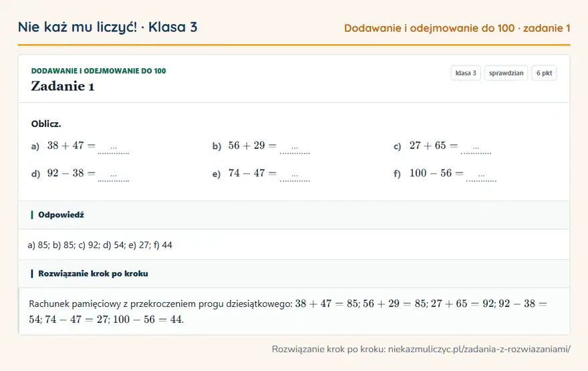The width and height of the screenshot is (588, 371).
Task: Click answer blank for a) 38 + 47
Action: click(x=114, y=149)
